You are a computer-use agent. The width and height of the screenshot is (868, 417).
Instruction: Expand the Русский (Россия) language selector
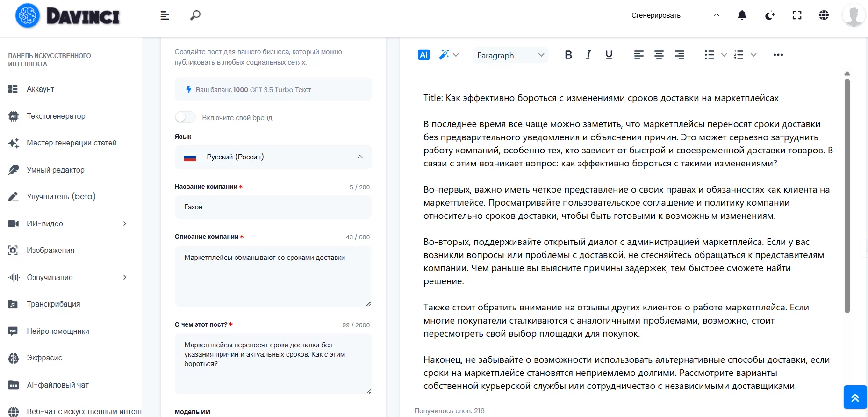(x=273, y=157)
